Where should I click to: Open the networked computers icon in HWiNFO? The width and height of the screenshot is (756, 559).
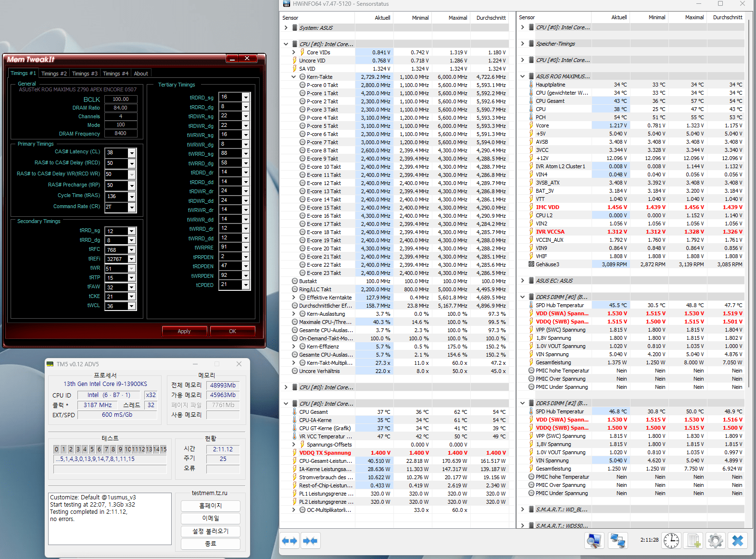(x=617, y=541)
